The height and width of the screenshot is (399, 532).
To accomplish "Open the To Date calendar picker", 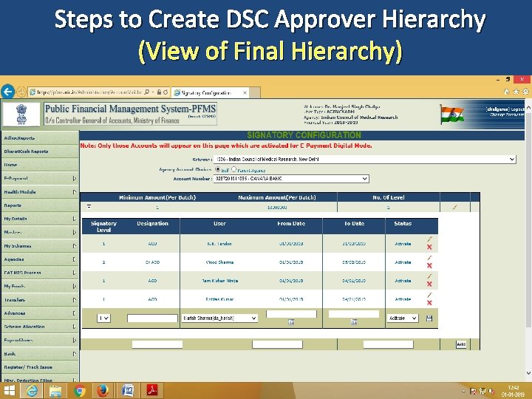I will pos(353,322).
